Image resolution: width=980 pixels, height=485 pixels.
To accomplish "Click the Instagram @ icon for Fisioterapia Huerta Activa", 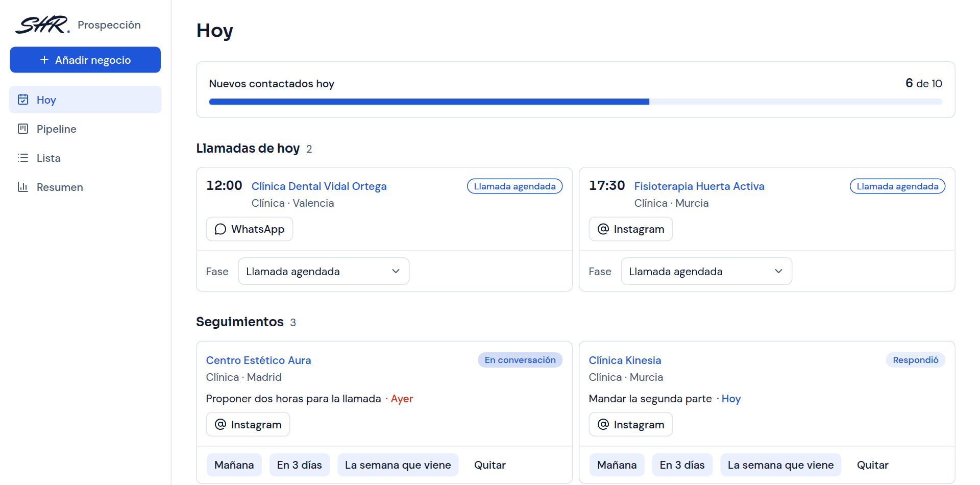I will click(x=603, y=229).
